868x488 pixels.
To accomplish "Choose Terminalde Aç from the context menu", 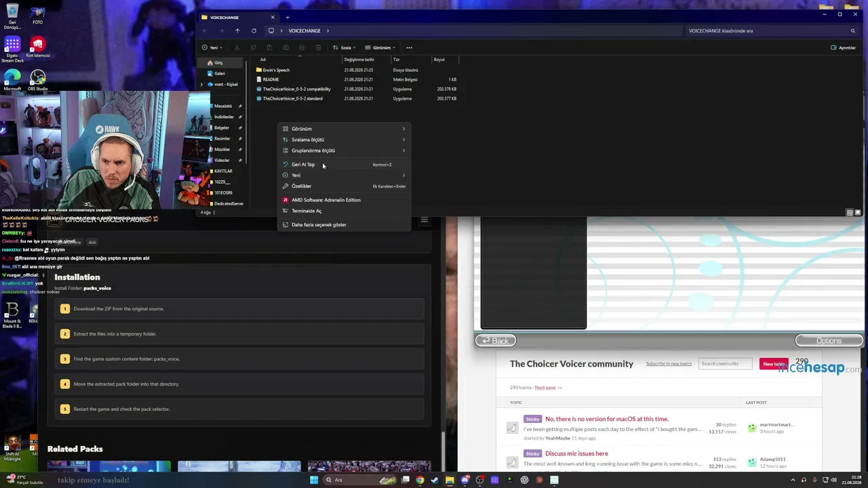I will coord(345,211).
